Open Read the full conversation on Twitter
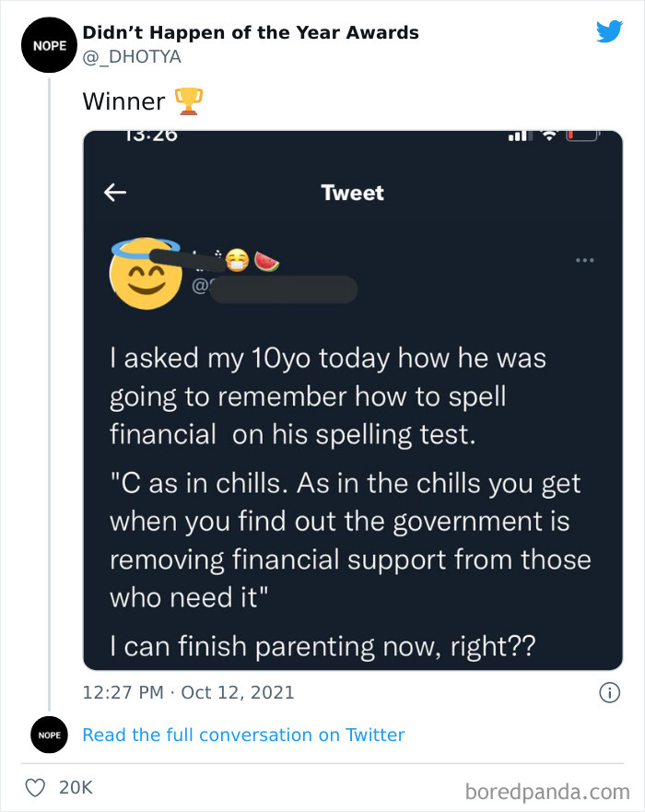The image size is (645, 812). (243, 735)
